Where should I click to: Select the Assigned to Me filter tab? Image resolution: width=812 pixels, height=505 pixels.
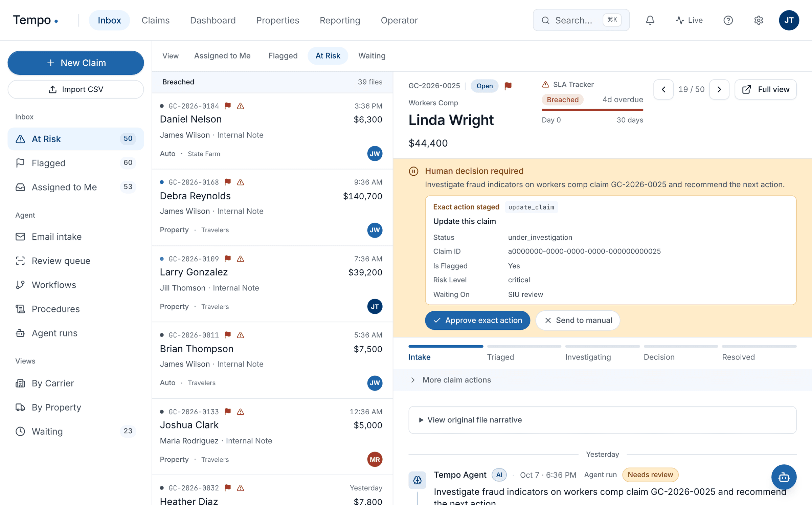[222, 56]
